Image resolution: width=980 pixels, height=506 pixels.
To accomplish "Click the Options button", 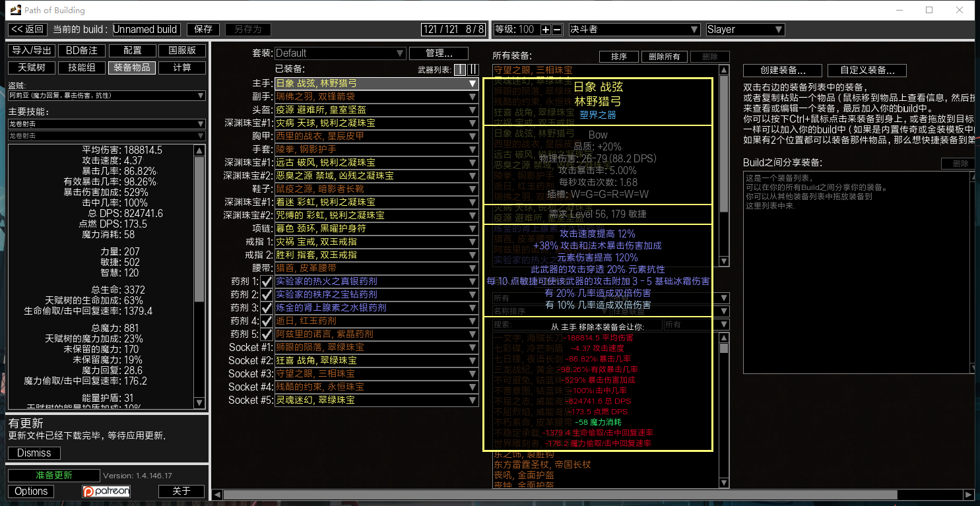I will coord(31,491).
